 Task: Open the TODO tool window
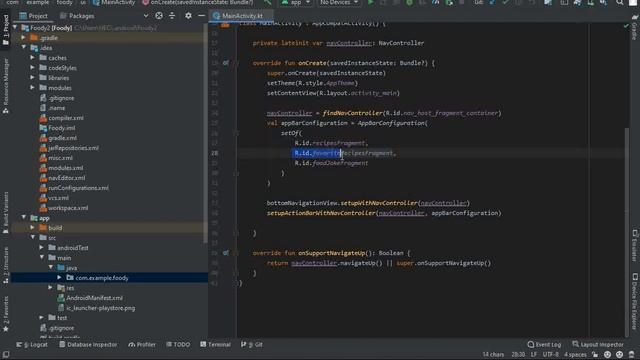[178, 344]
